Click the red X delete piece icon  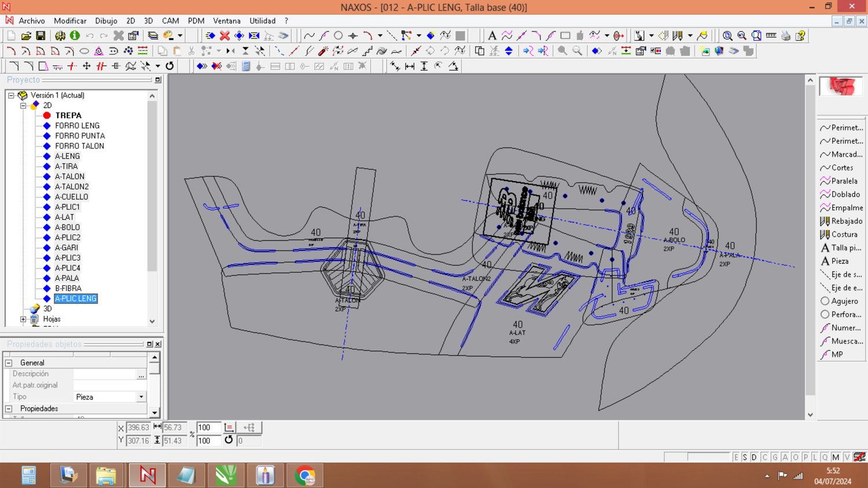click(x=225, y=36)
